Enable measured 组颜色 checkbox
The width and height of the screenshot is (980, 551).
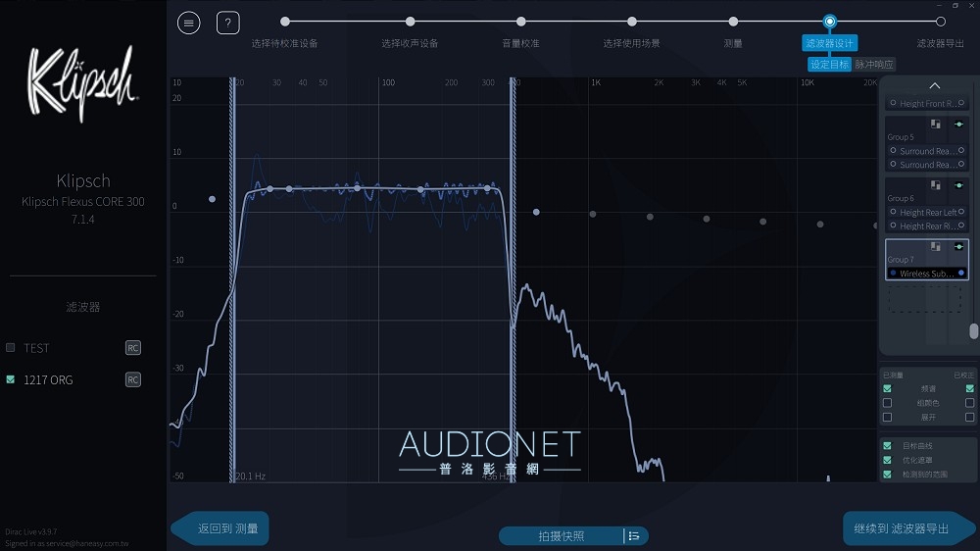[x=888, y=403]
